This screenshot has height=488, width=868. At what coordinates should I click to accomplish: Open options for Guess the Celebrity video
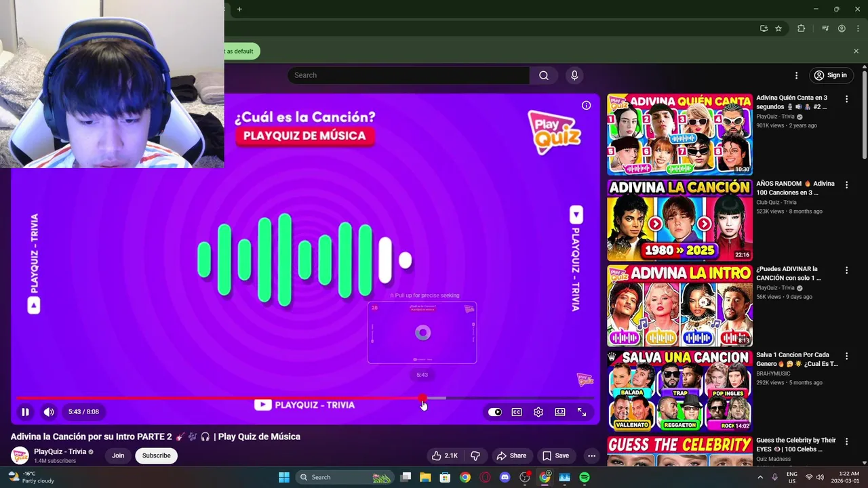846,442
